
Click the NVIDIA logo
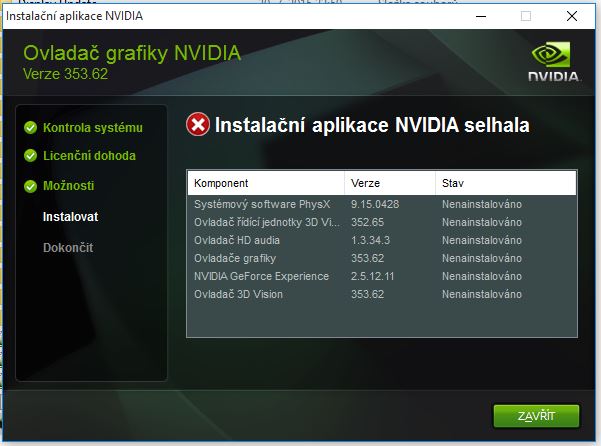(554, 61)
